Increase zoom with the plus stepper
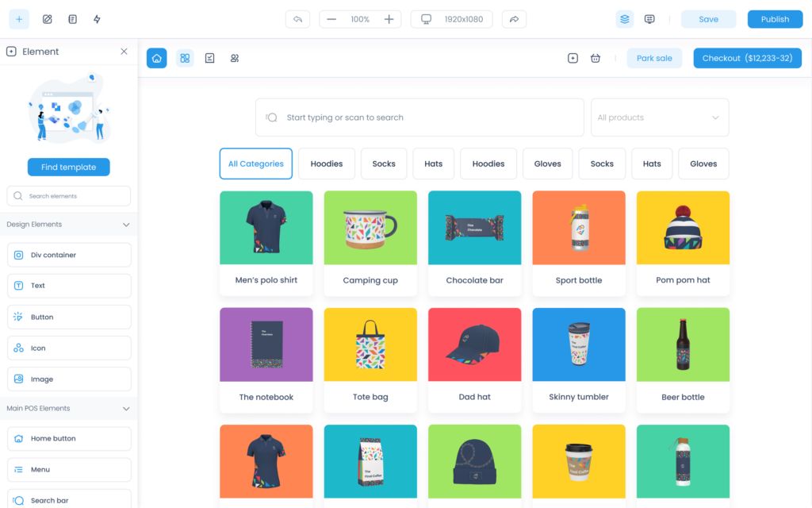The image size is (812, 508). coord(389,19)
